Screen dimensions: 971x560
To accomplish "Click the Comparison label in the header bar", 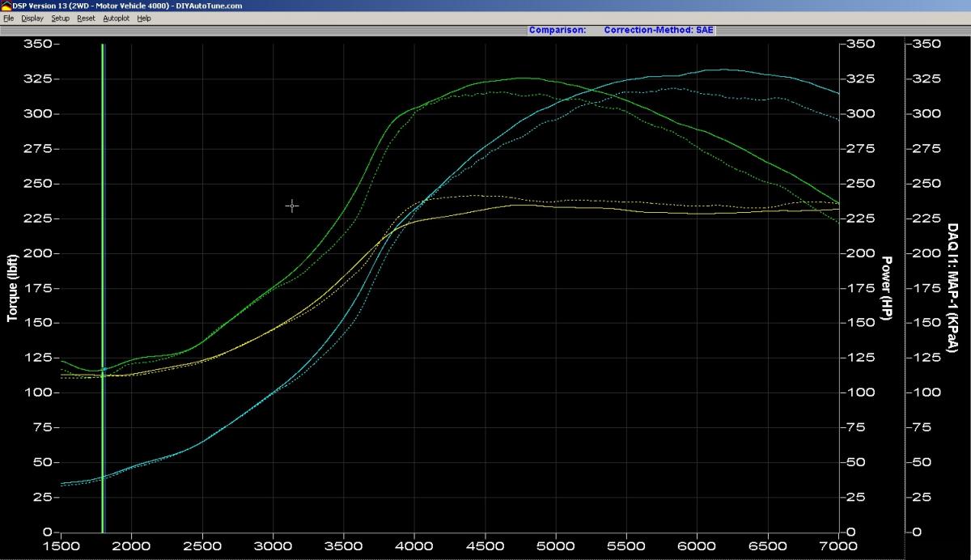I will pyautogui.click(x=557, y=30).
